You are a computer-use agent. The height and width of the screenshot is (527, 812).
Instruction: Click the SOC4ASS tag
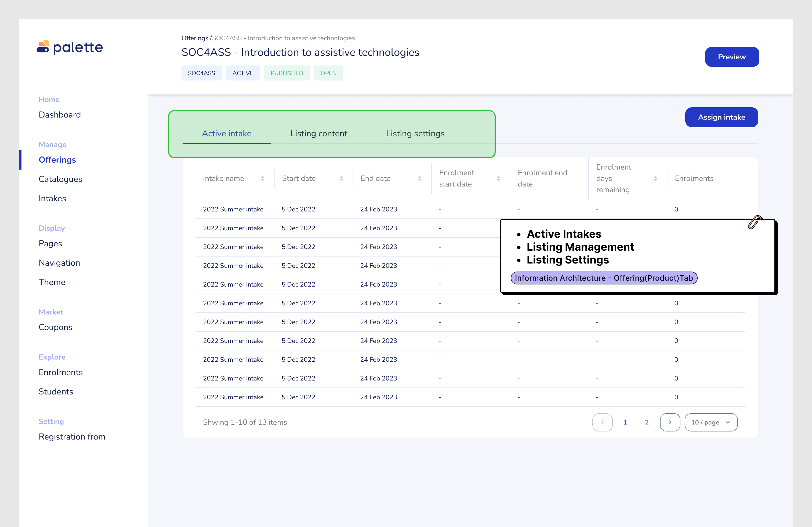click(x=201, y=73)
